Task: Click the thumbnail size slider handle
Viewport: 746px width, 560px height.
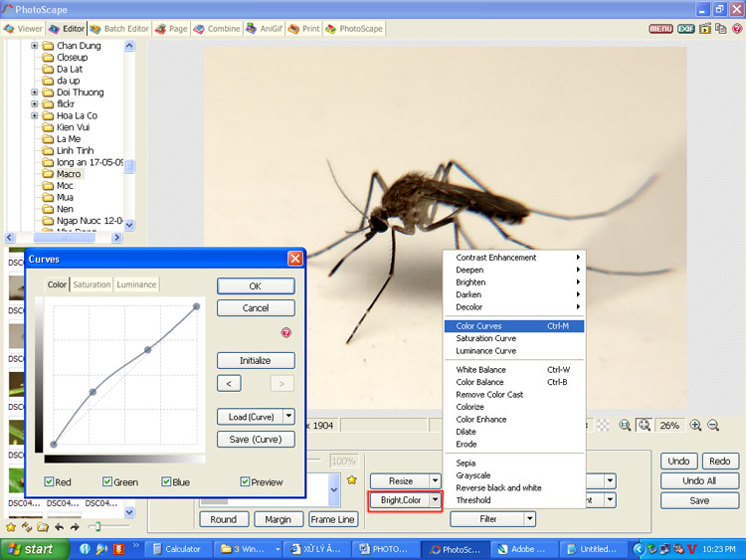Action: tap(97, 526)
